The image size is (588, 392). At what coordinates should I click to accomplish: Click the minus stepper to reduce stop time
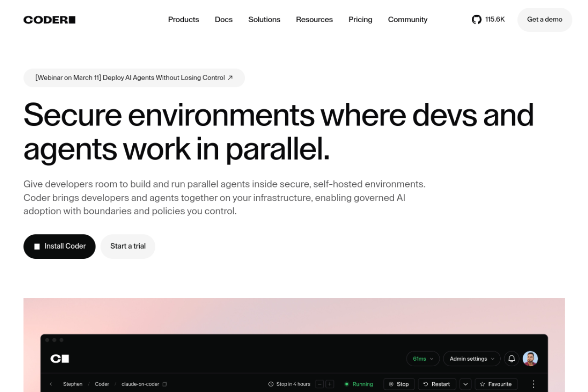(x=320, y=384)
